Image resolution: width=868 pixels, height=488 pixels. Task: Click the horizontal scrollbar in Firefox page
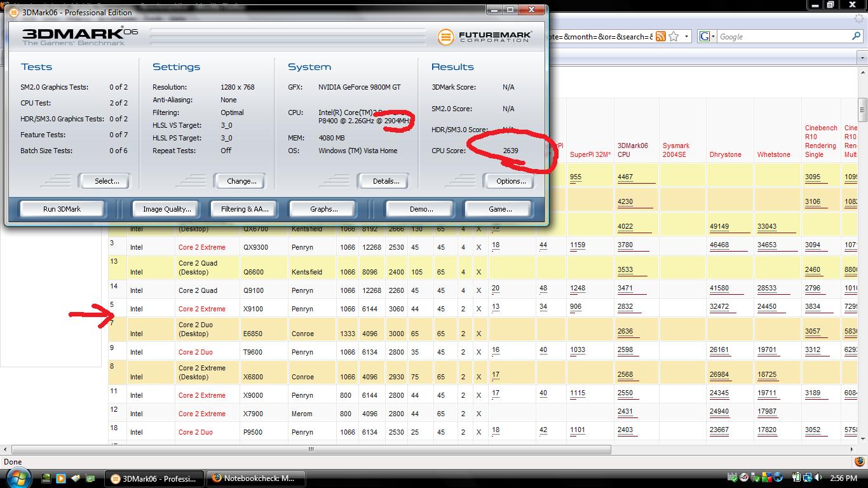click(x=311, y=449)
